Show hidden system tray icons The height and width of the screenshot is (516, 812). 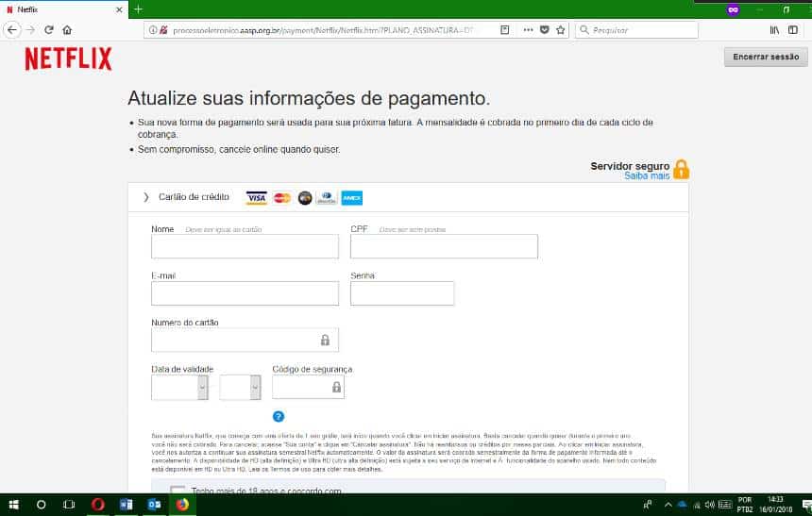click(x=668, y=505)
